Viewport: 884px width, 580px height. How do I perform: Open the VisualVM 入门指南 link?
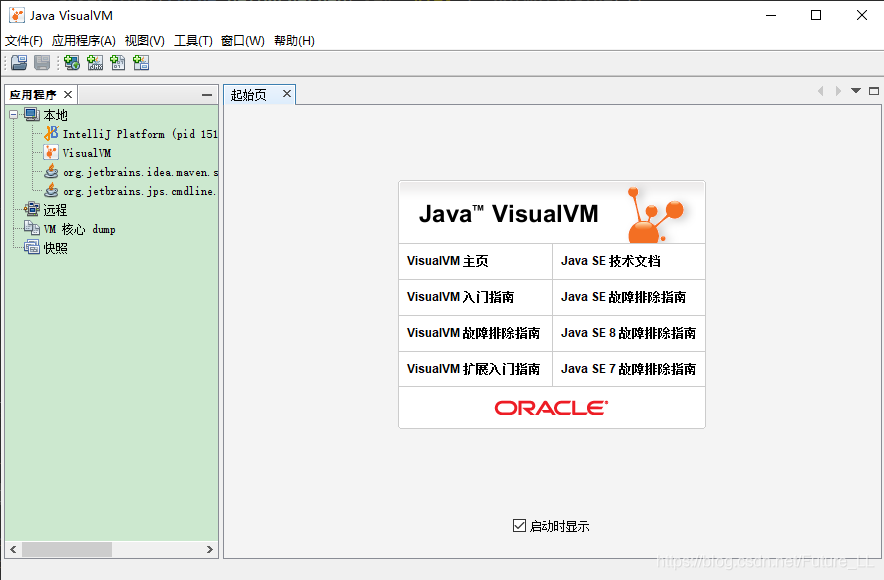[460, 297]
